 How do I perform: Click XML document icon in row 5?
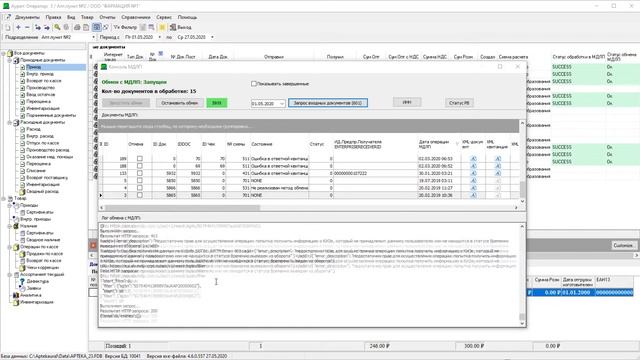pyautogui.click(x=473, y=181)
